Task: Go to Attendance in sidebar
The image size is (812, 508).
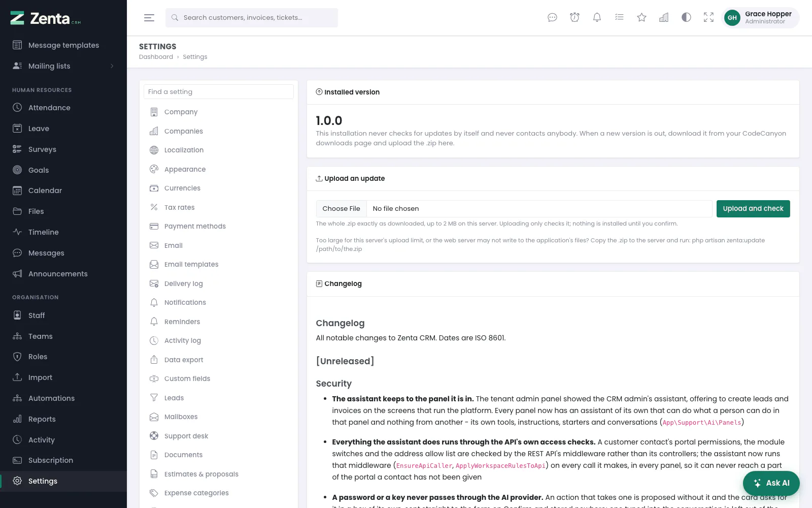Action: click(63, 108)
